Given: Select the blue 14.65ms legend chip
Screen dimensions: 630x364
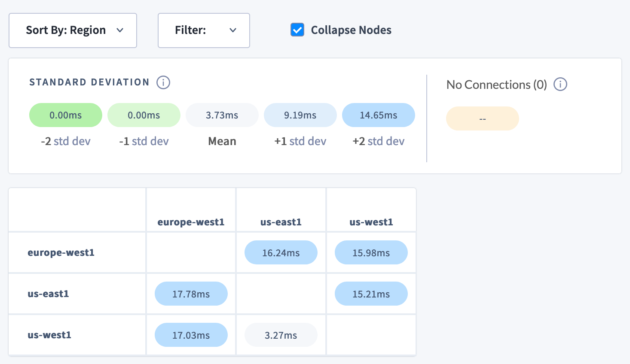Looking at the screenshot, I should tap(378, 115).
